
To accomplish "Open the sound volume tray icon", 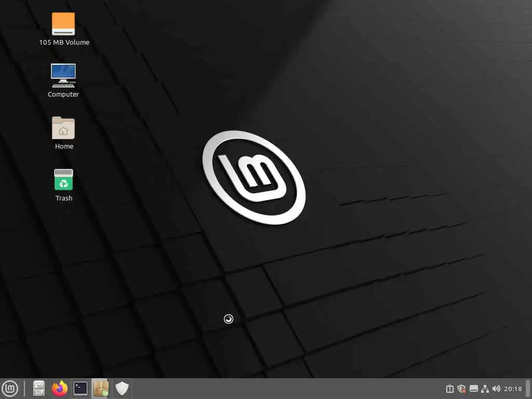I will tap(496, 389).
